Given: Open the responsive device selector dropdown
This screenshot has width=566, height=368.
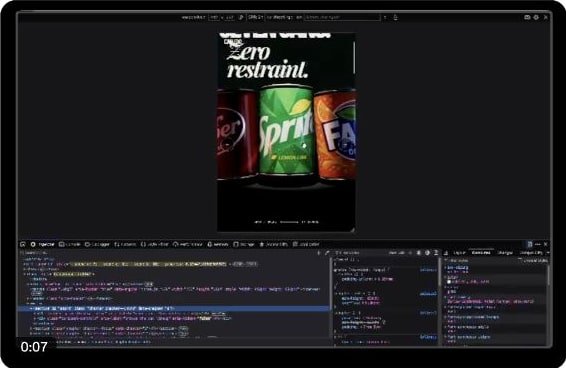Looking at the screenshot, I should point(193,17).
